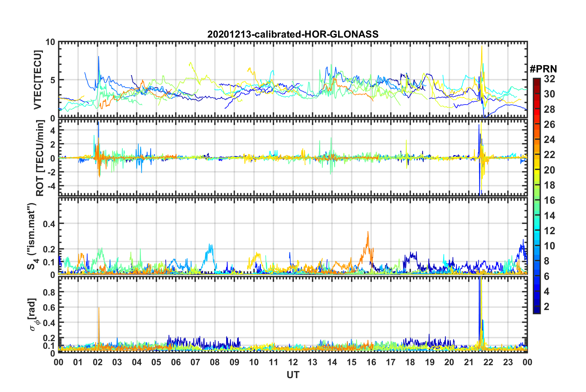Click the #PRN colorbar title
586x392 pixels.
tap(543, 69)
